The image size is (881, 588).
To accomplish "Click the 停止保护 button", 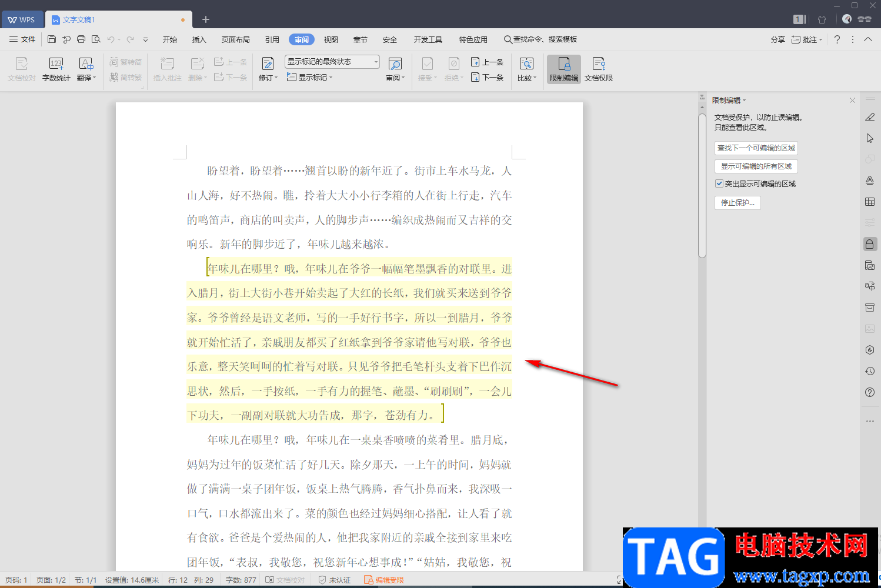I will coord(737,202).
